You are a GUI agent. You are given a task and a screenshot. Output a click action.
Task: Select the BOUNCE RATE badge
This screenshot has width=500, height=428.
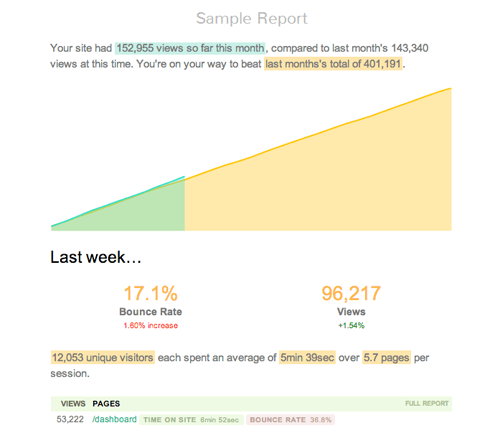coord(290,420)
